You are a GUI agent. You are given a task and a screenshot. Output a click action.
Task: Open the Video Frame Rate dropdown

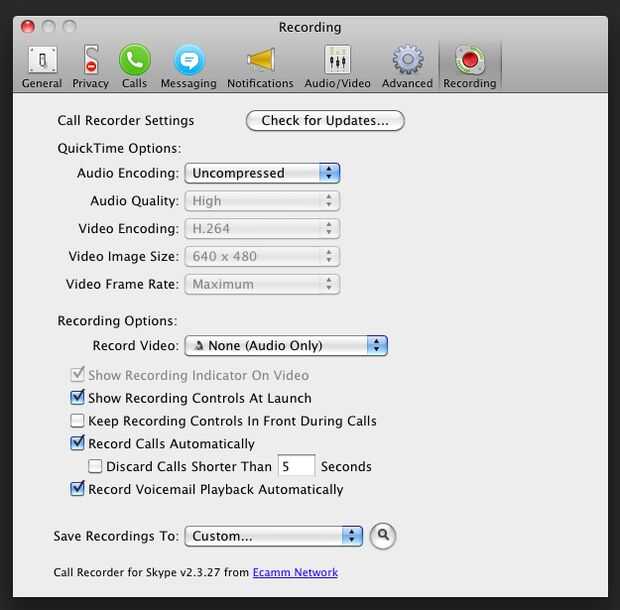[262, 284]
